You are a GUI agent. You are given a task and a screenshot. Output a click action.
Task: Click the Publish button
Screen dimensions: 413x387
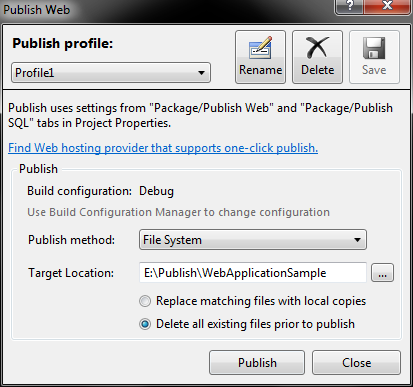pyautogui.click(x=257, y=362)
